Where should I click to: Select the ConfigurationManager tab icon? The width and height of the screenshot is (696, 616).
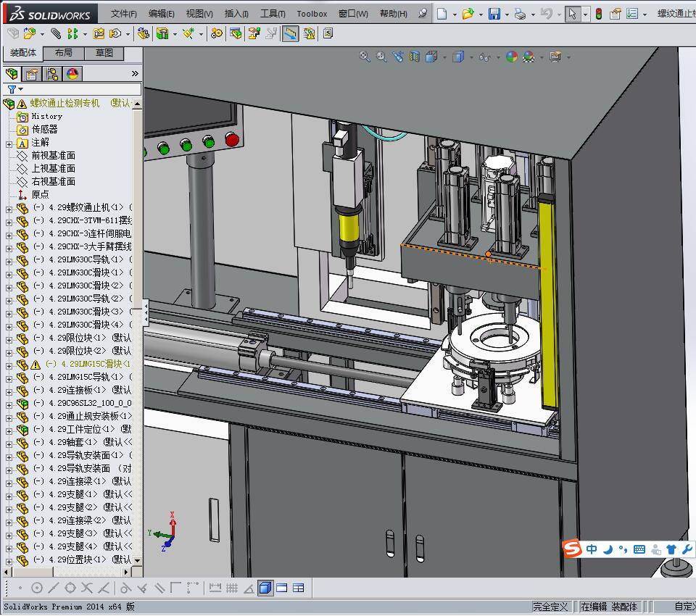click(51, 74)
